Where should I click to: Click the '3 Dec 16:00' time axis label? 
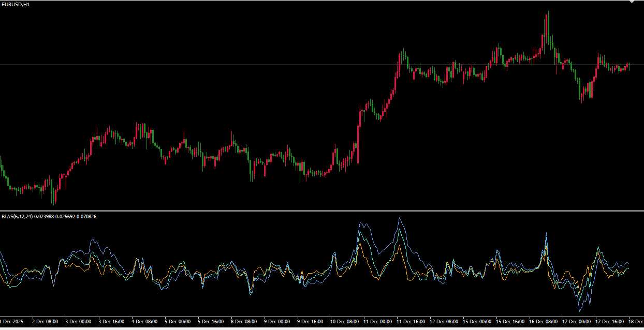111,321
